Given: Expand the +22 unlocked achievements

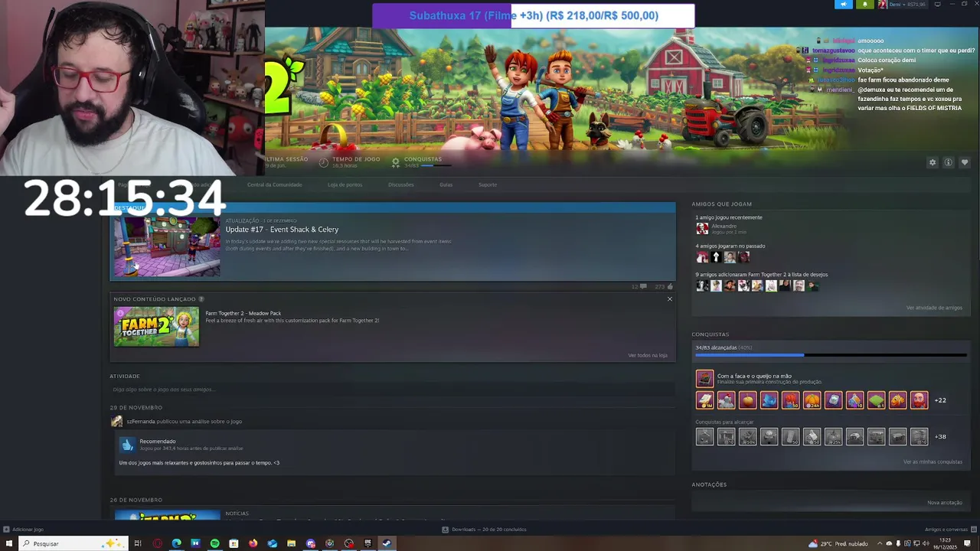Looking at the screenshot, I should point(940,400).
